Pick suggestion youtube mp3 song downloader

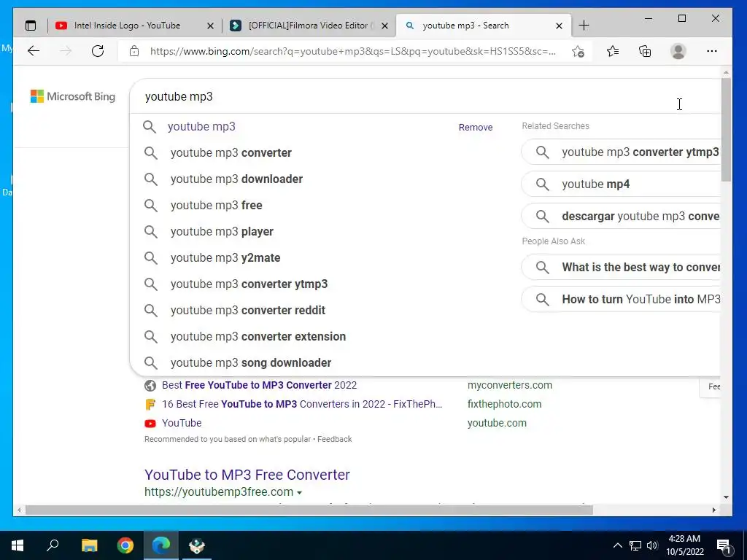click(x=251, y=362)
